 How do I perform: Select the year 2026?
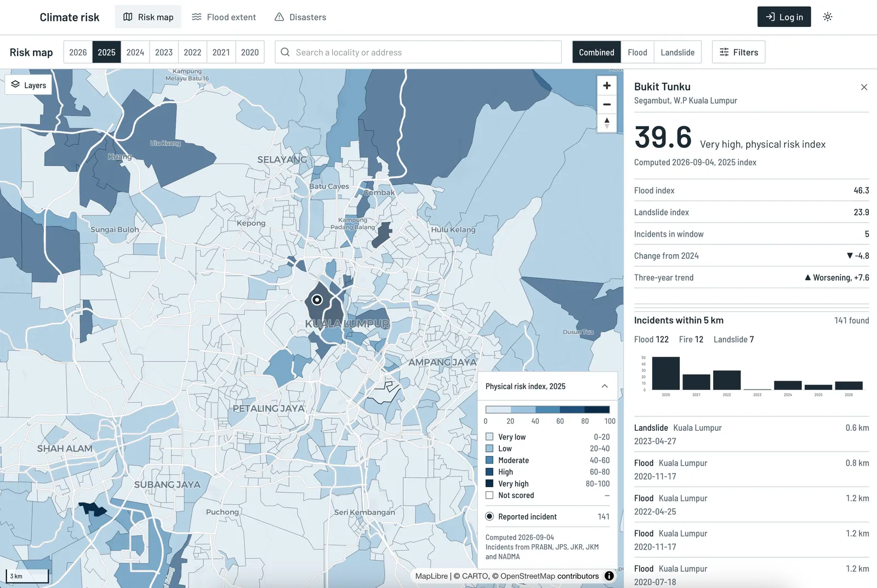78,52
